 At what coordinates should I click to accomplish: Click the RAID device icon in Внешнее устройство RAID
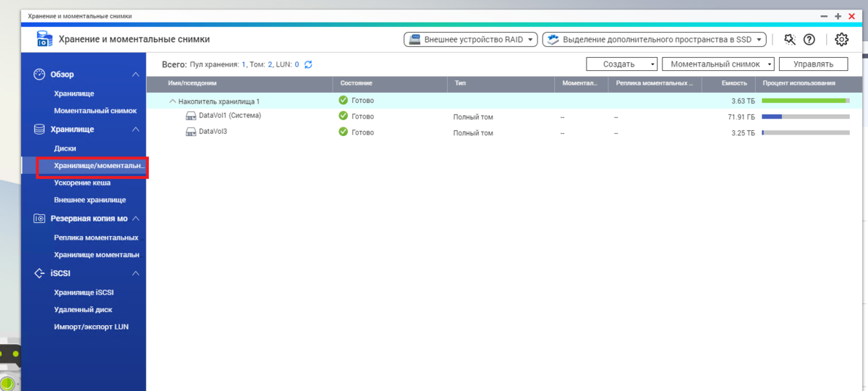tap(415, 40)
